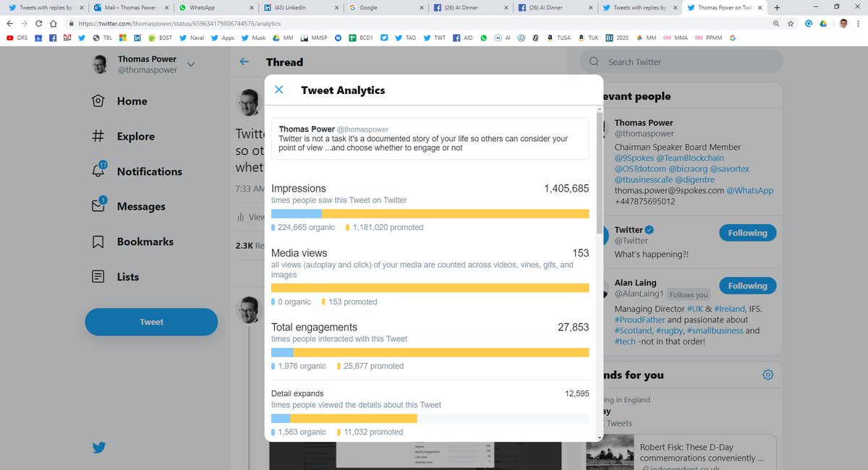Open the @WhatsApp link in bio

[749, 190]
